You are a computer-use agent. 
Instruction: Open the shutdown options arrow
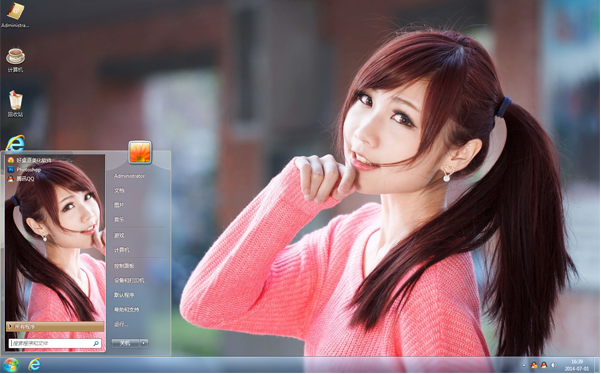click(x=144, y=343)
